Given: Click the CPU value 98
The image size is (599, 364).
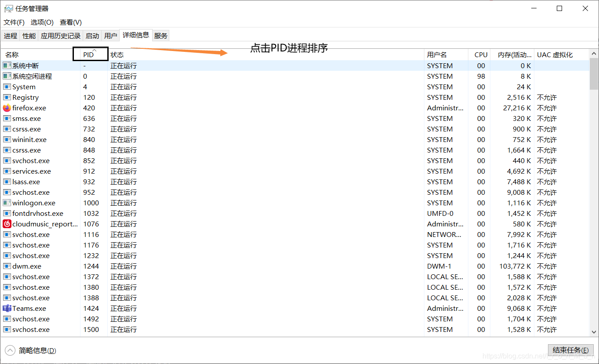Looking at the screenshot, I should pos(481,76).
